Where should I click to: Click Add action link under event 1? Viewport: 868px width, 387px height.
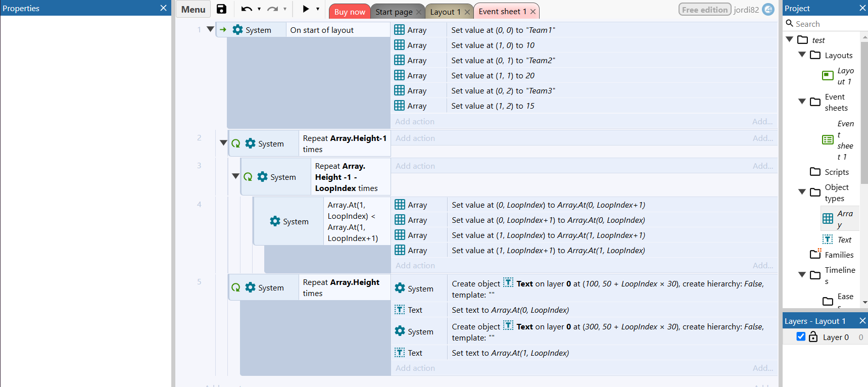tap(415, 121)
